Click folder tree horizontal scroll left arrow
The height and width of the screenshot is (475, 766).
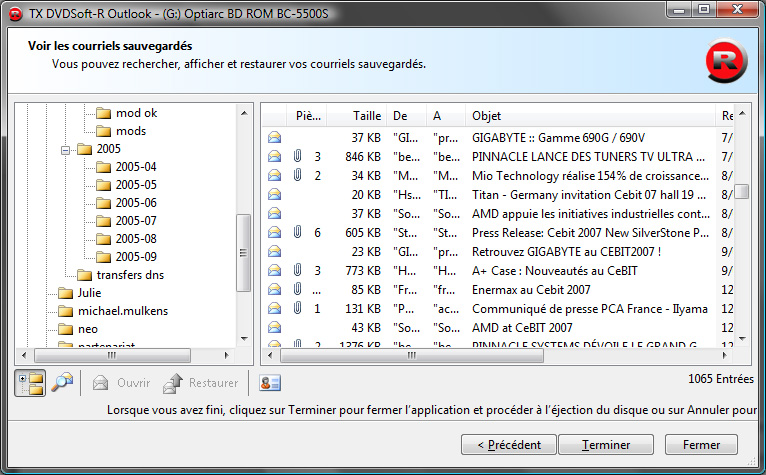click(x=24, y=355)
